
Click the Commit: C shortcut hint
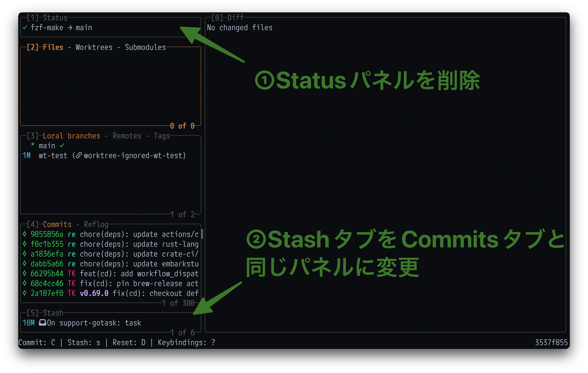[37, 342]
